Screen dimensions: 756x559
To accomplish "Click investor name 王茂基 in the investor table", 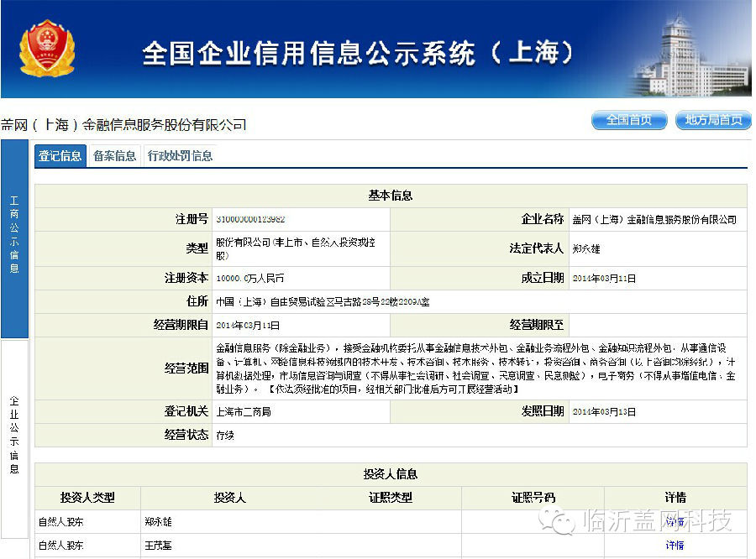I will coord(158,545).
